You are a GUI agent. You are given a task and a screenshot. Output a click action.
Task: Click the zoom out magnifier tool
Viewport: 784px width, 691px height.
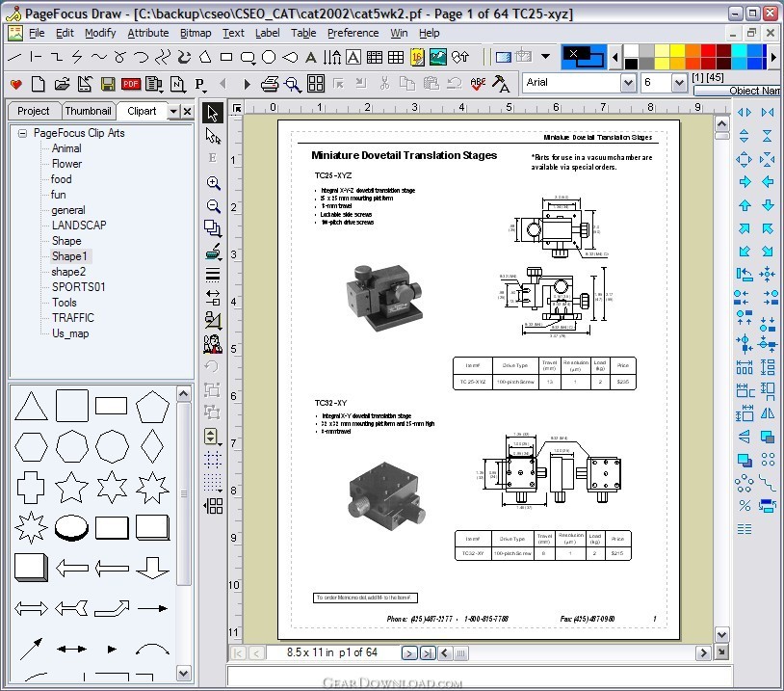coord(214,206)
